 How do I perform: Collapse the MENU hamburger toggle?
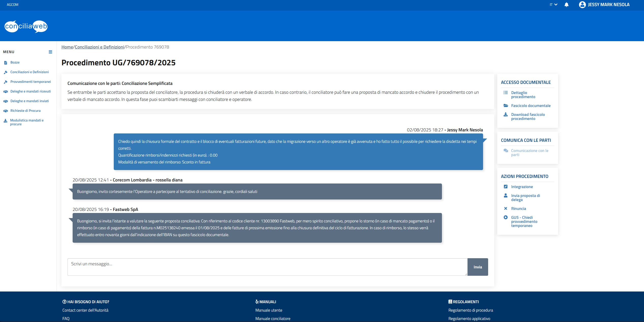[50, 52]
